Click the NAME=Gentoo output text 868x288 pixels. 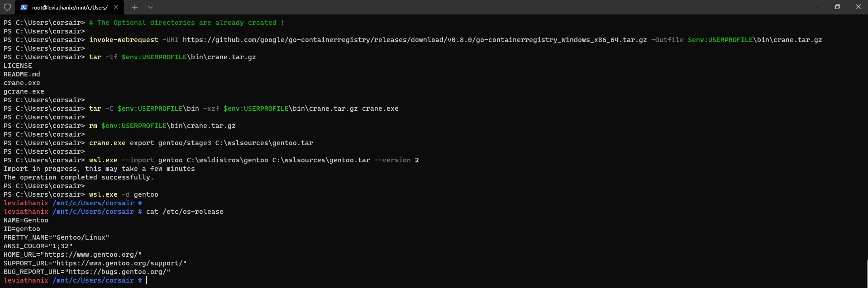(x=25, y=220)
